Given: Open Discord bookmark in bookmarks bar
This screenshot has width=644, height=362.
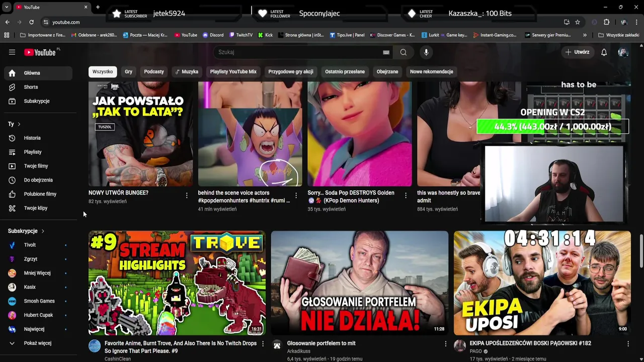Looking at the screenshot, I should coord(213,35).
